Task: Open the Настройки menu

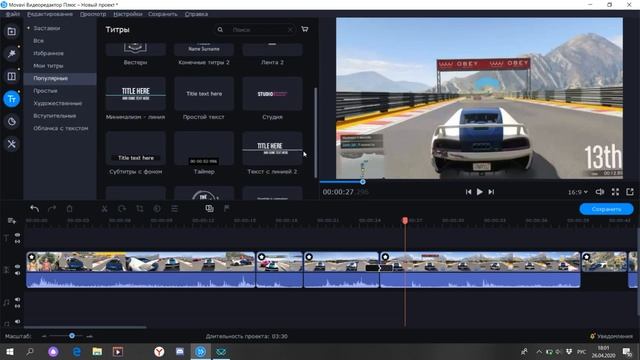Action: [128, 14]
